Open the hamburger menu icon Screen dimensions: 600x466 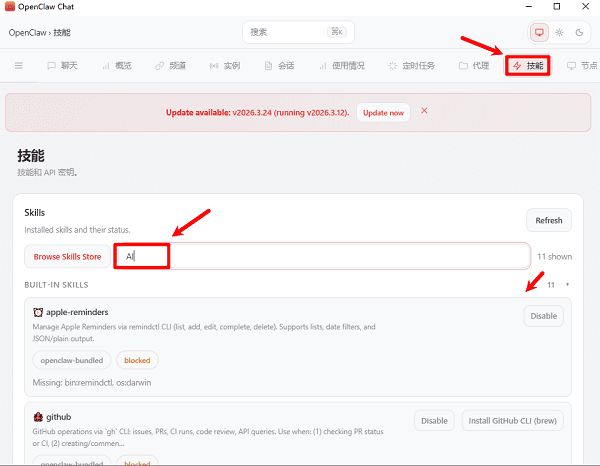pyautogui.click(x=18, y=66)
